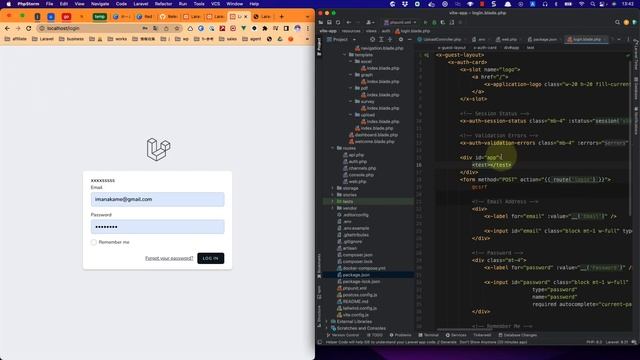Open the business bookmarks folder
This screenshot has height=360, width=640.
[71, 39]
